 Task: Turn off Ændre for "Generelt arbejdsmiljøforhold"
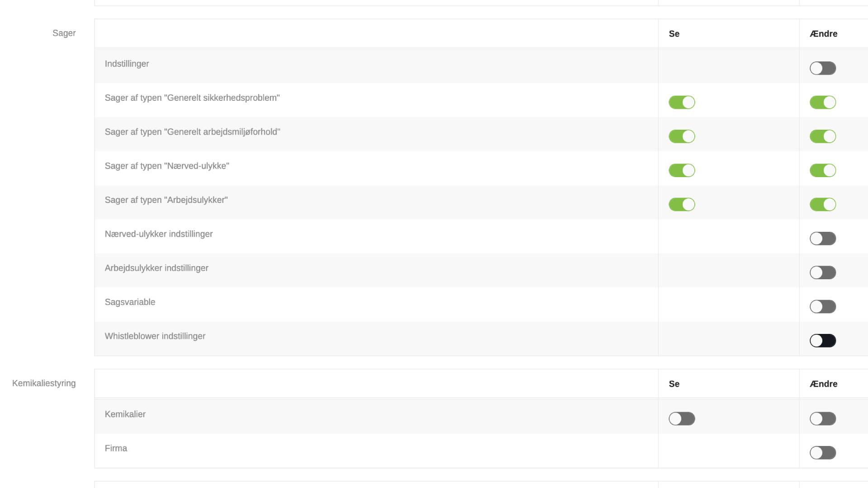click(x=823, y=136)
